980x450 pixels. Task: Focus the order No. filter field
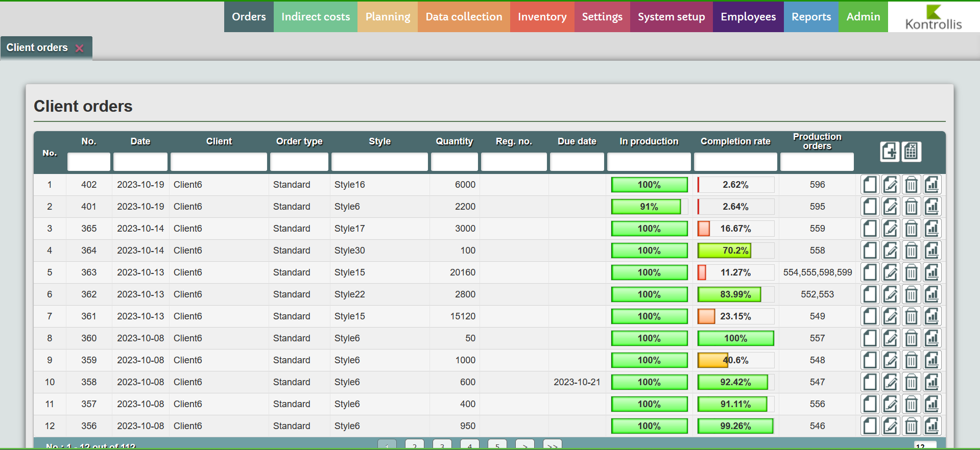[x=89, y=162]
